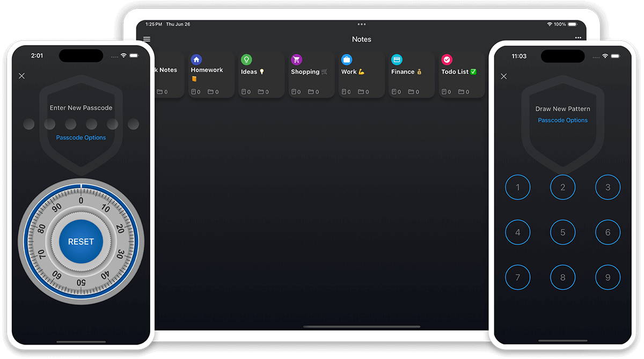The width and height of the screenshot is (644, 359).
Task: Close the Enter New Passcode screen
Action: click(22, 76)
